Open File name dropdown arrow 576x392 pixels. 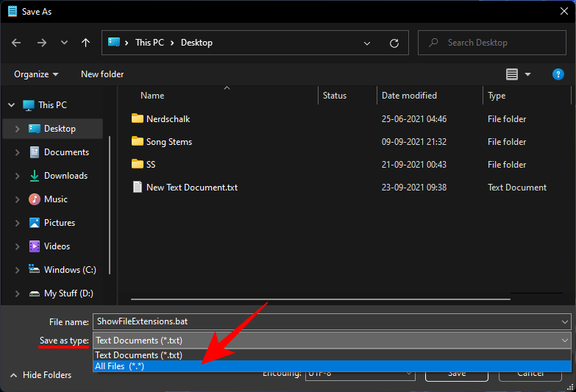pos(565,322)
